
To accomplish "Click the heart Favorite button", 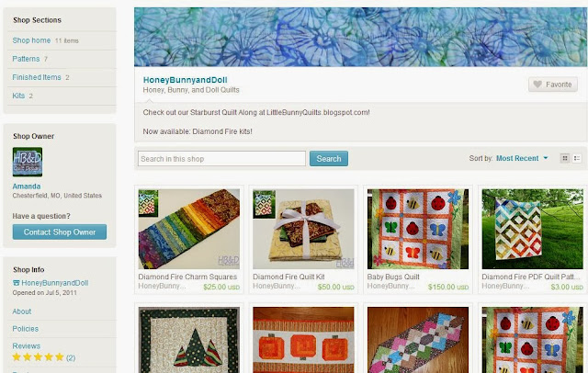I will point(553,85).
